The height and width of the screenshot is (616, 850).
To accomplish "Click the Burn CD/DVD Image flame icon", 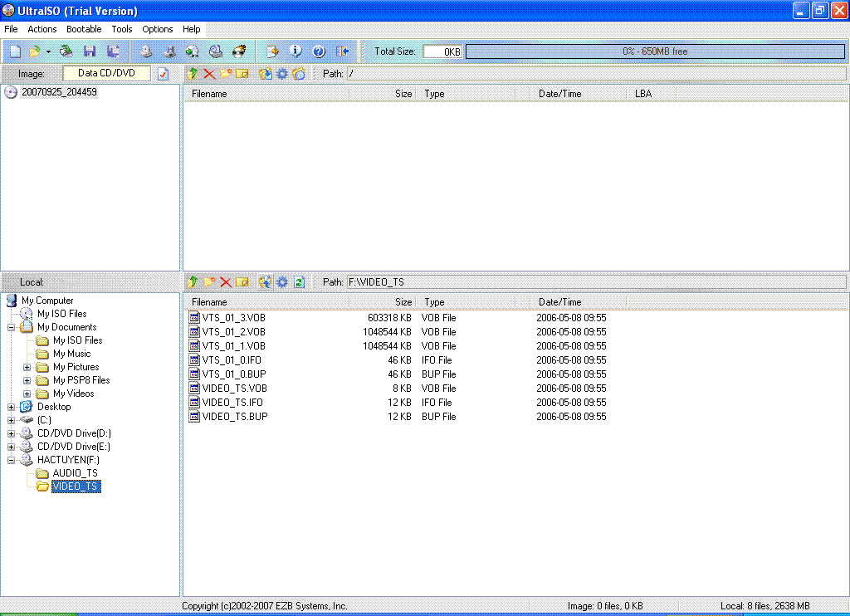I will point(239,51).
